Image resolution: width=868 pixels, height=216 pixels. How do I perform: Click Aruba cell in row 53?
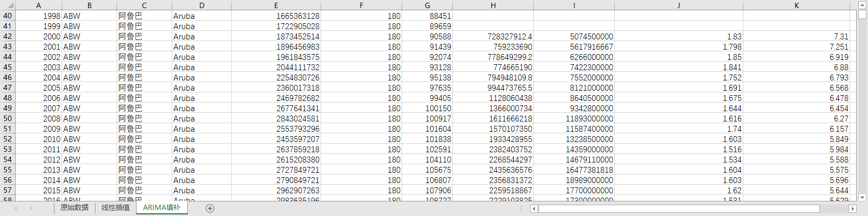click(201, 150)
